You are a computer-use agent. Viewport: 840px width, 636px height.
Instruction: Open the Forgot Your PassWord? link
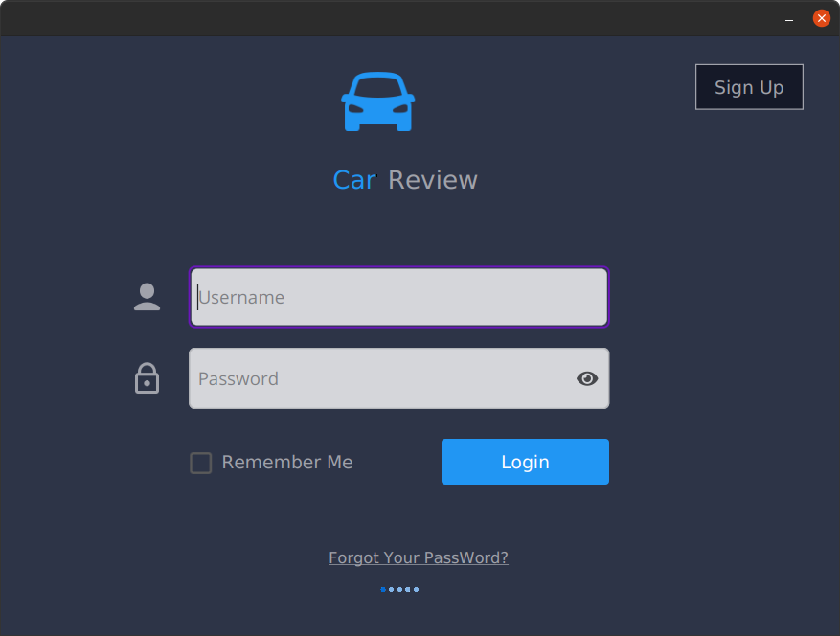point(419,557)
